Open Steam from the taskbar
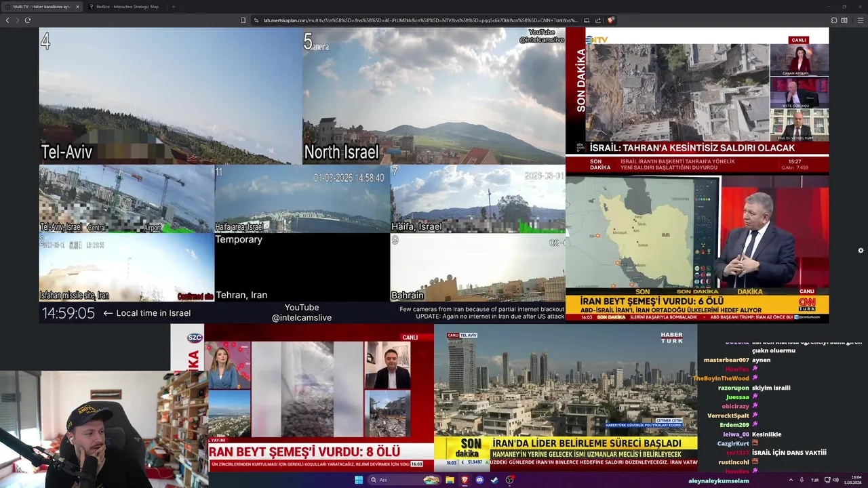This screenshot has height=488, width=868. (x=494, y=480)
